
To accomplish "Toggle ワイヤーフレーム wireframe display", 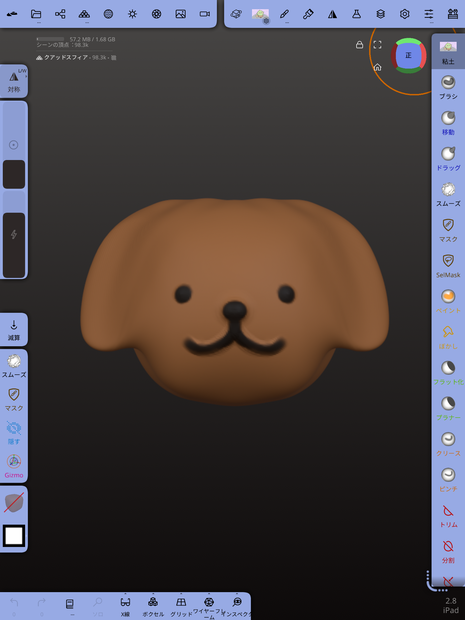I will coord(209,607).
